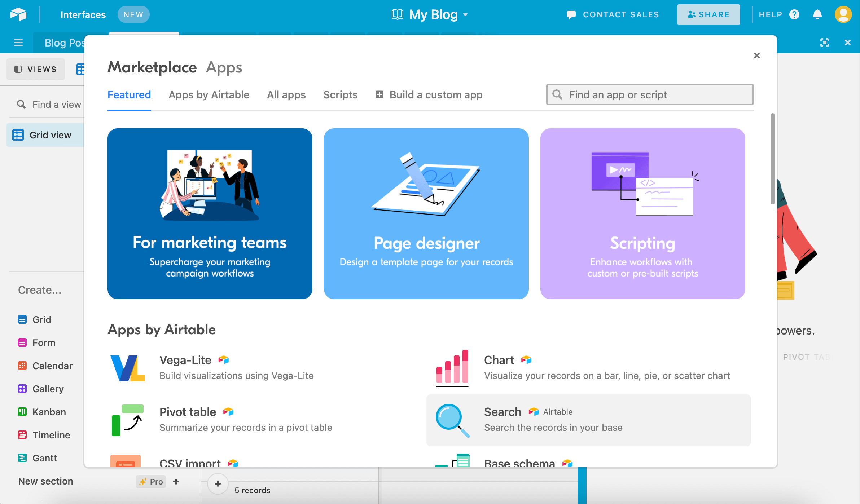Switch to the All apps tab

coord(286,95)
